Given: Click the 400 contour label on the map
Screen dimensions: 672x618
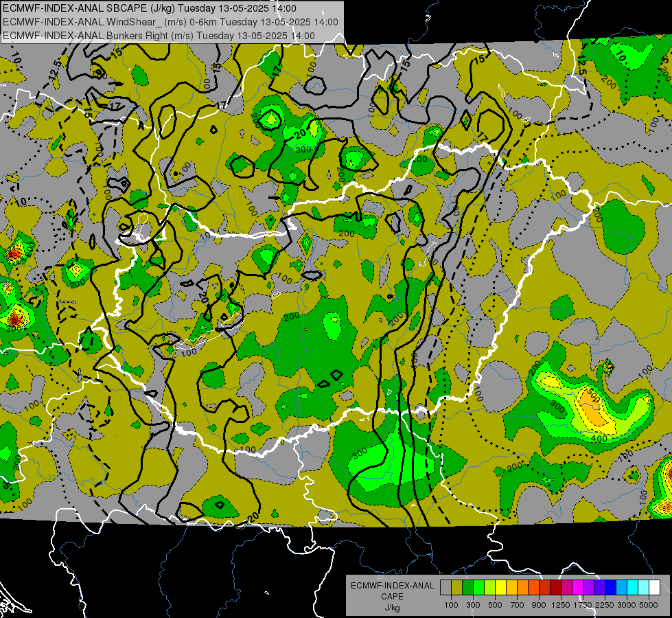Looking at the screenshot, I should 599,438.
